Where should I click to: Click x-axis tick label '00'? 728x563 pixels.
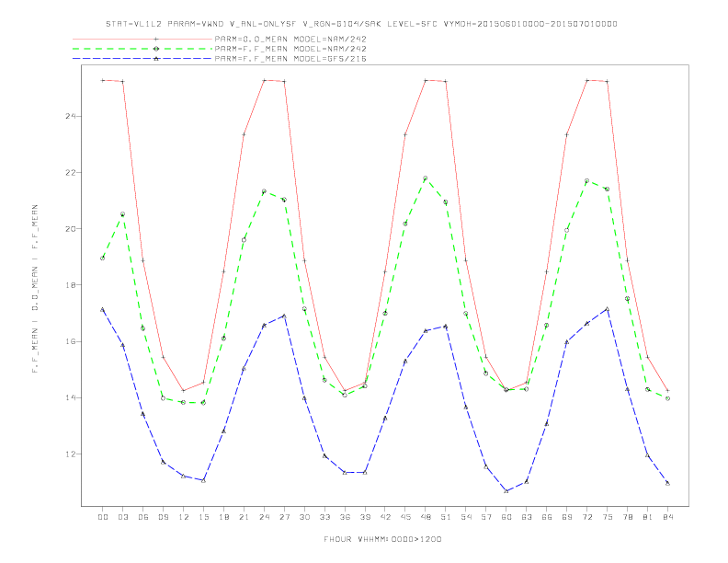coord(103,517)
